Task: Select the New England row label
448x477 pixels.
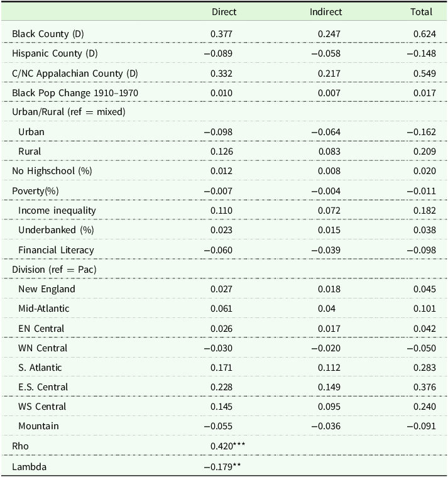Action: click(46, 289)
